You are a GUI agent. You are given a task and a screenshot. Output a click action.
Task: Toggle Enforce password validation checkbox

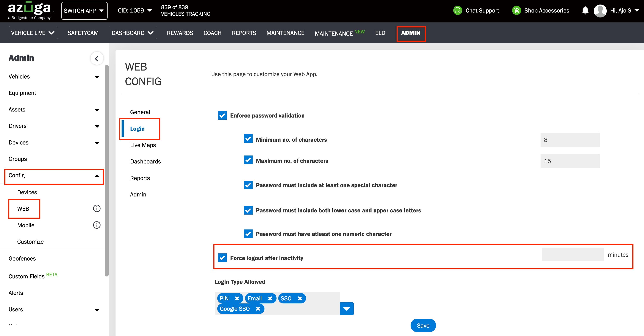tap(222, 115)
